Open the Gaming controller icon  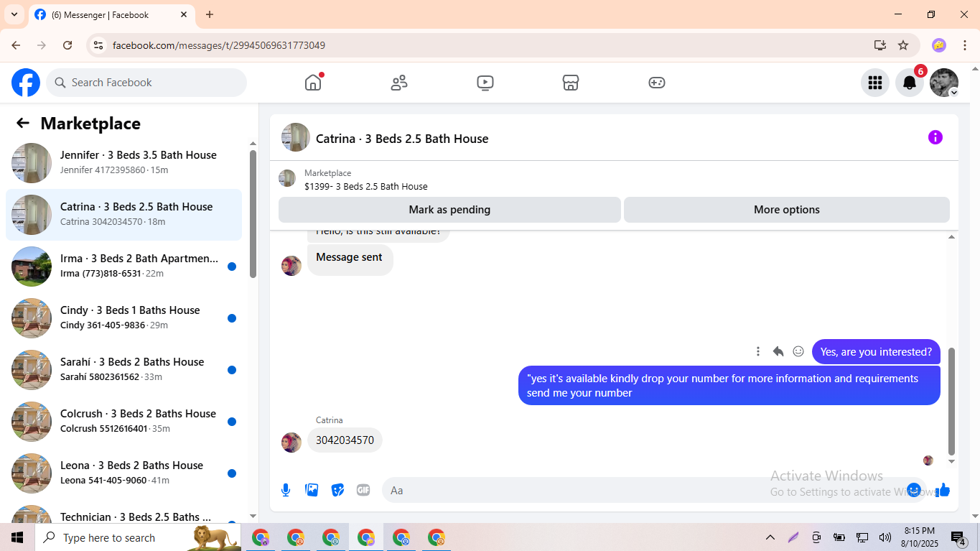pyautogui.click(x=657, y=83)
